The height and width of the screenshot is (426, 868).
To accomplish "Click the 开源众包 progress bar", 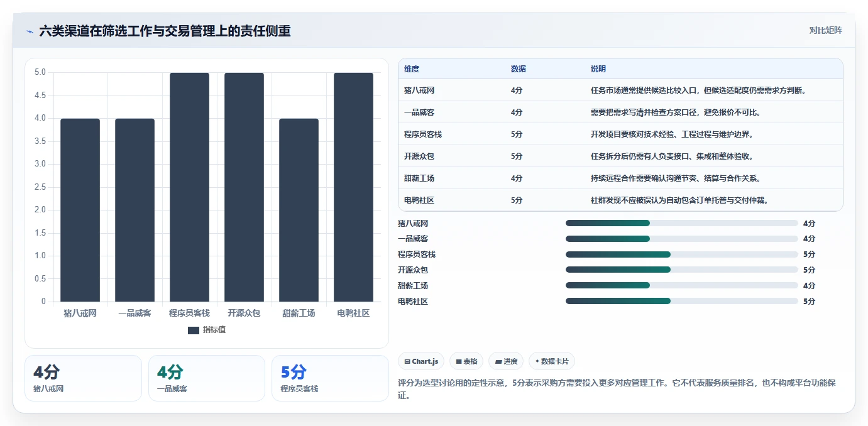I will pos(682,270).
